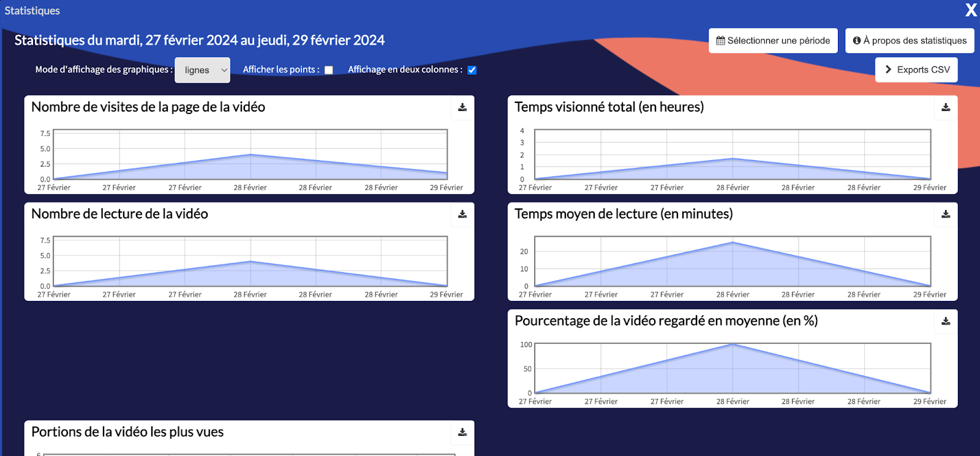Click Sélectionner une période button

pyautogui.click(x=773, y=40)
